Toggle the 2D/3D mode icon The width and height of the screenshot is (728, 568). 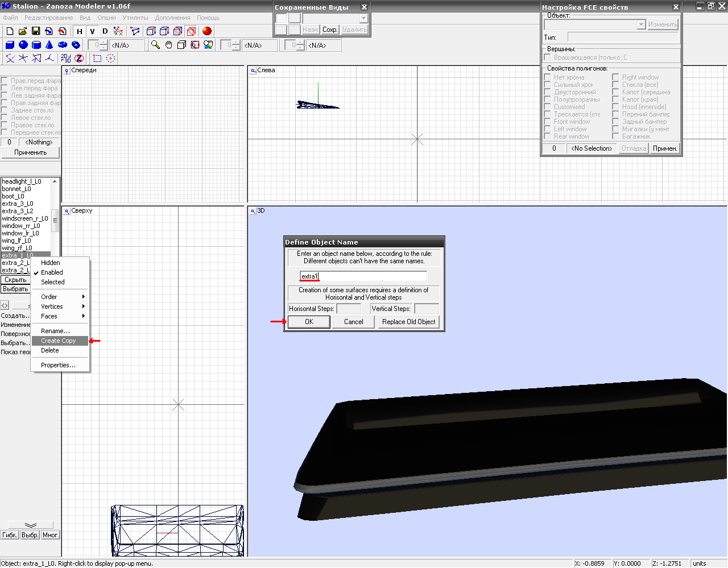click(66, 58)
